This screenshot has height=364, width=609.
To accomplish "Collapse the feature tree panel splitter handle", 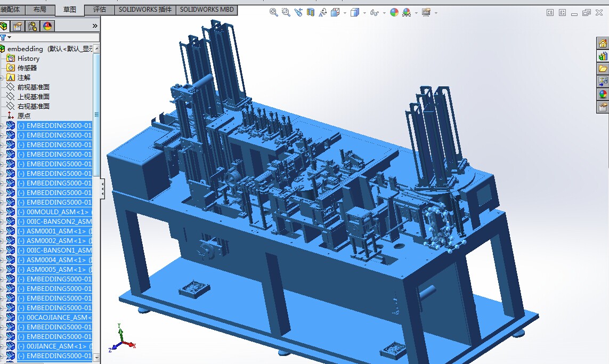I will [102, 189].
